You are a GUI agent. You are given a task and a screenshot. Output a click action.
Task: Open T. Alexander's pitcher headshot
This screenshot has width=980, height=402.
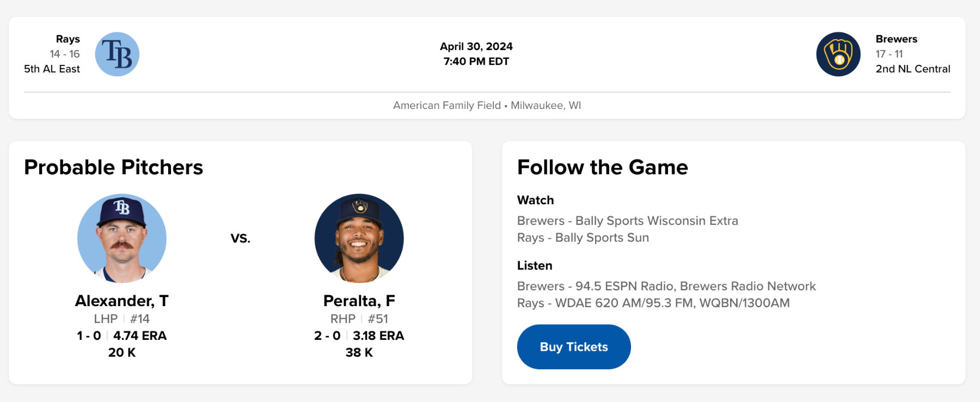point(122,238)
